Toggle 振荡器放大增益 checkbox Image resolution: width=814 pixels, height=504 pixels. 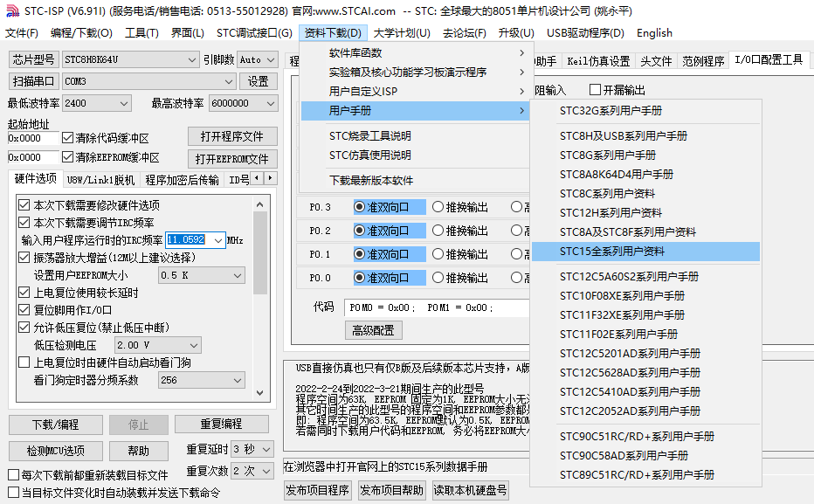(x=24, y=258)
